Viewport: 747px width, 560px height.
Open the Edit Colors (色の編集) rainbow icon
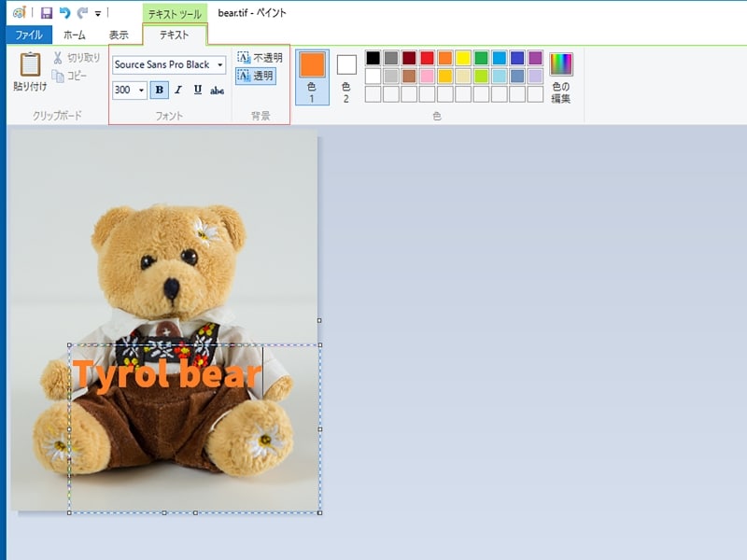point(561,64)
